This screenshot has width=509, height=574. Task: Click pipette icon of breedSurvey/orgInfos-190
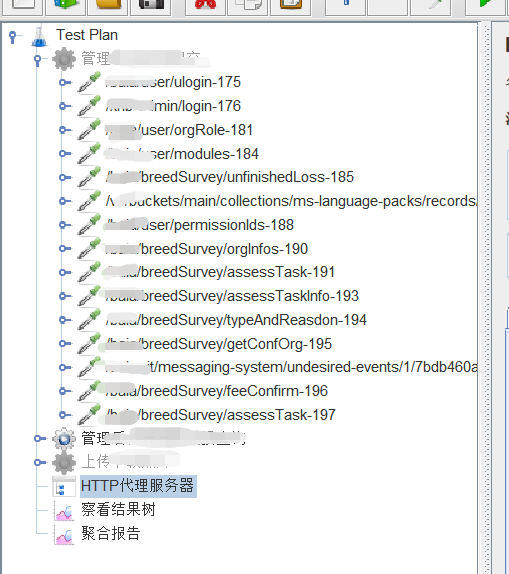click(89, 248)
